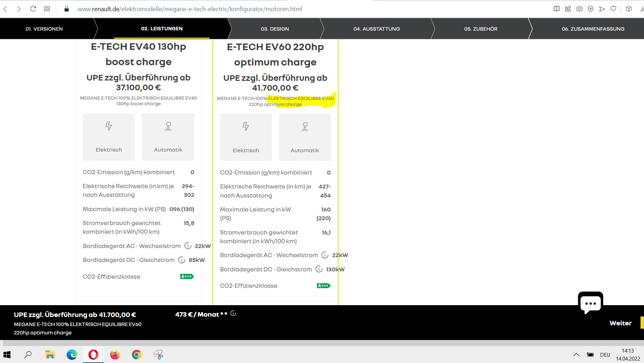644x363 pixels.
Task: Open the chat bubble widget
Action: coord(591,303)
